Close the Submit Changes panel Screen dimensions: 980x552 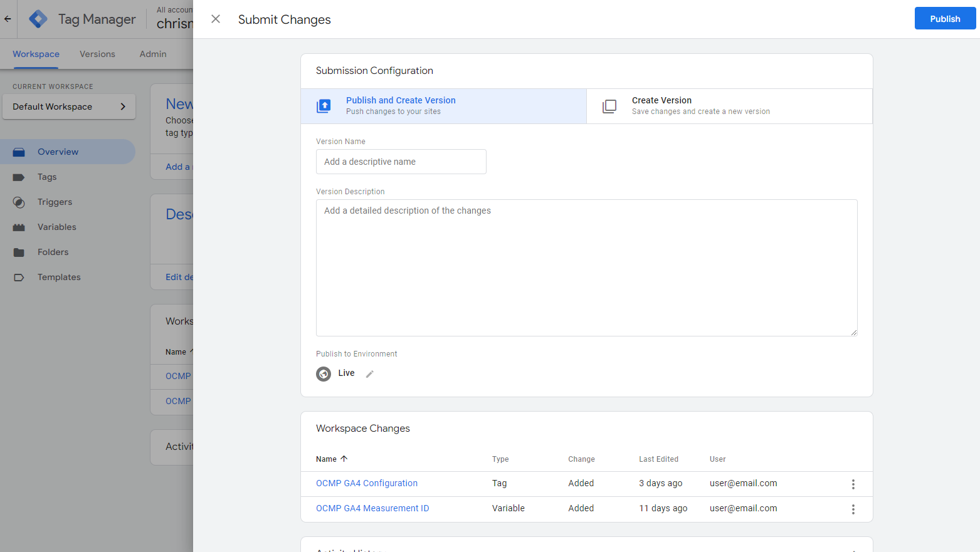(x=216, y=19)
